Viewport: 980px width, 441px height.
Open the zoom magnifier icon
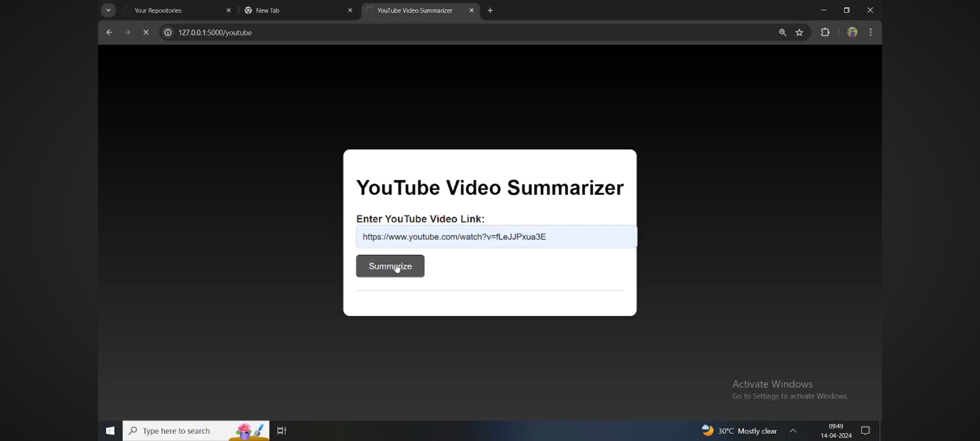[x=782, y=32]
